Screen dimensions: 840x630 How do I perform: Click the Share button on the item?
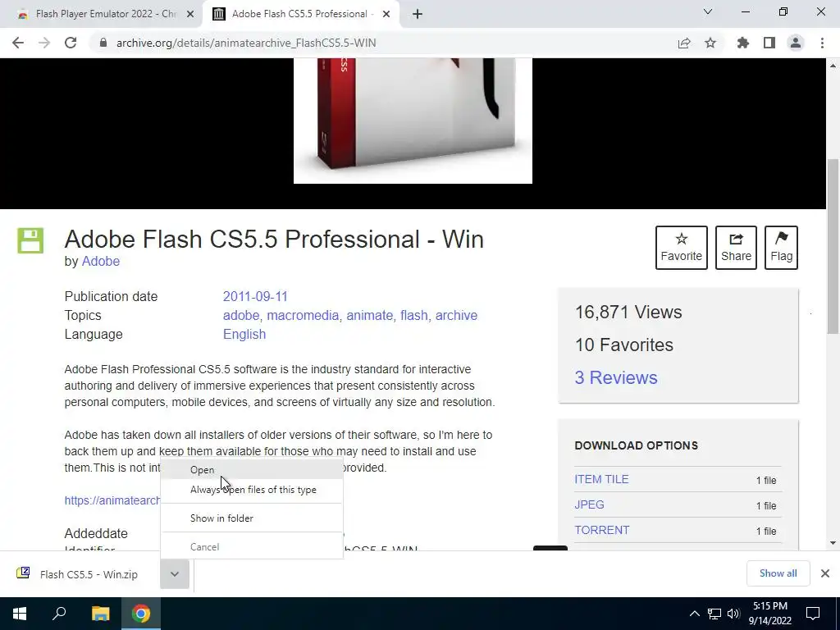pos(736,248)
